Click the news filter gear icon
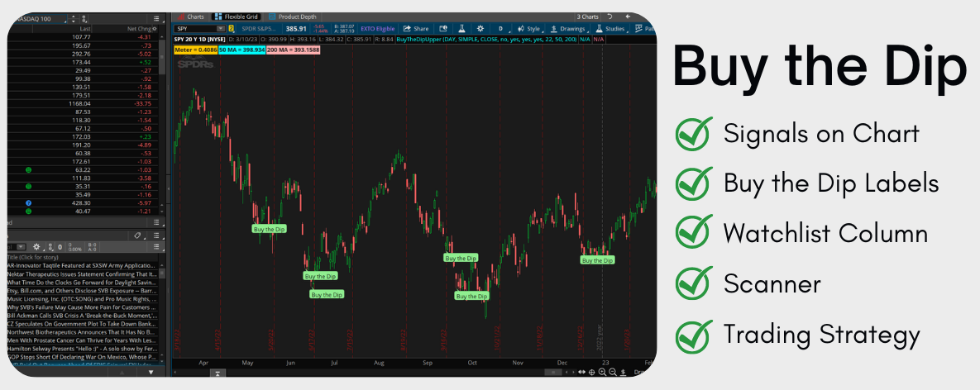The image size is (980, 390). (37, 247)
